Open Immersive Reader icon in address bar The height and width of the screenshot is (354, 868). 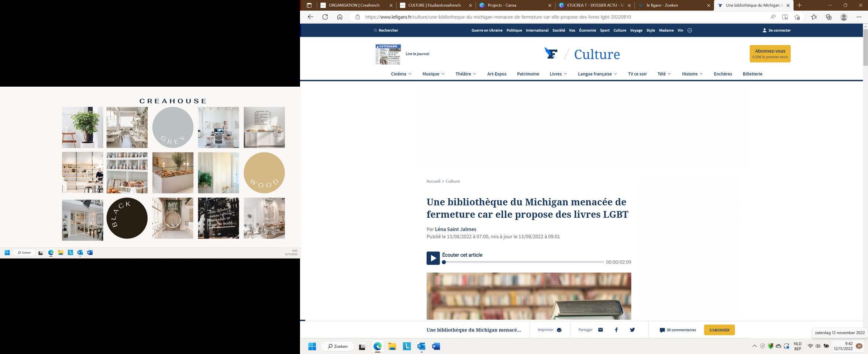point(785,17)
